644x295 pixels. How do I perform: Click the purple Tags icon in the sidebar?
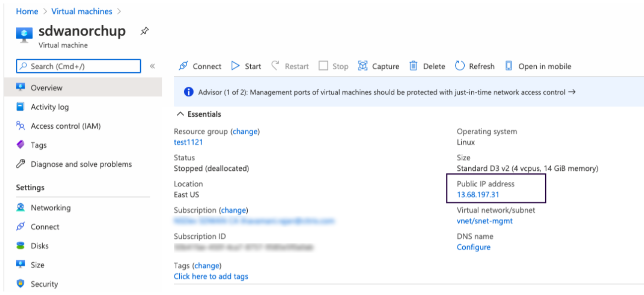[20, 145]
